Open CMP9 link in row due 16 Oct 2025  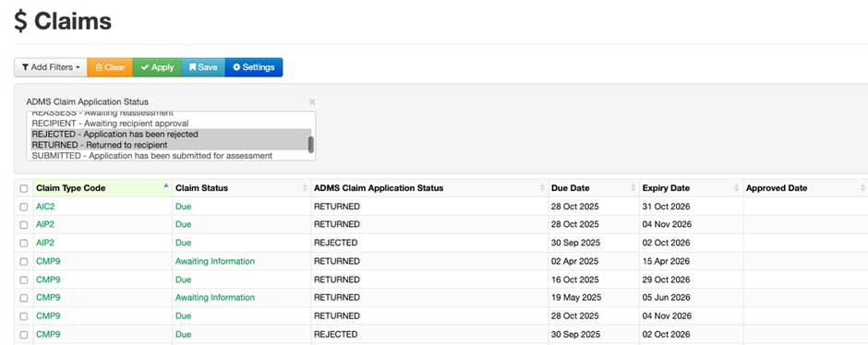(48, 280)
